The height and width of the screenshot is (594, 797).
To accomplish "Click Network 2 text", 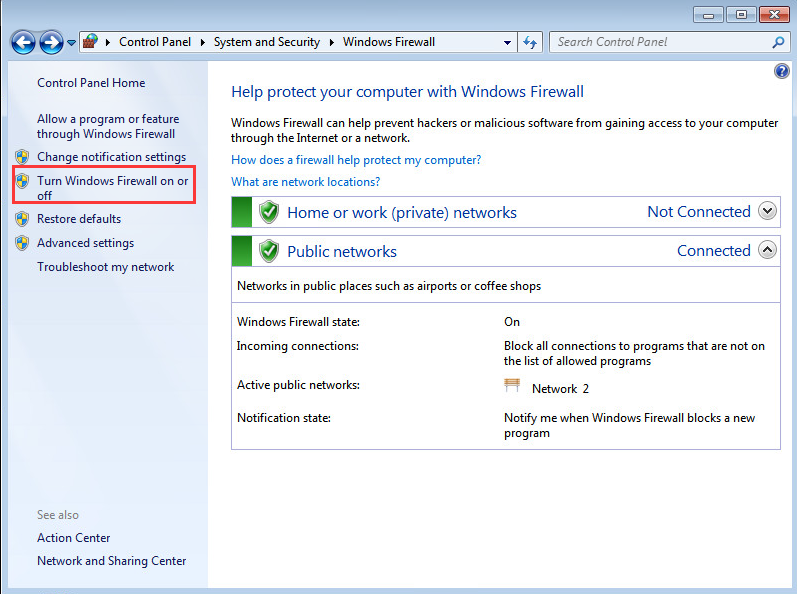I will [x=560, y=389].
